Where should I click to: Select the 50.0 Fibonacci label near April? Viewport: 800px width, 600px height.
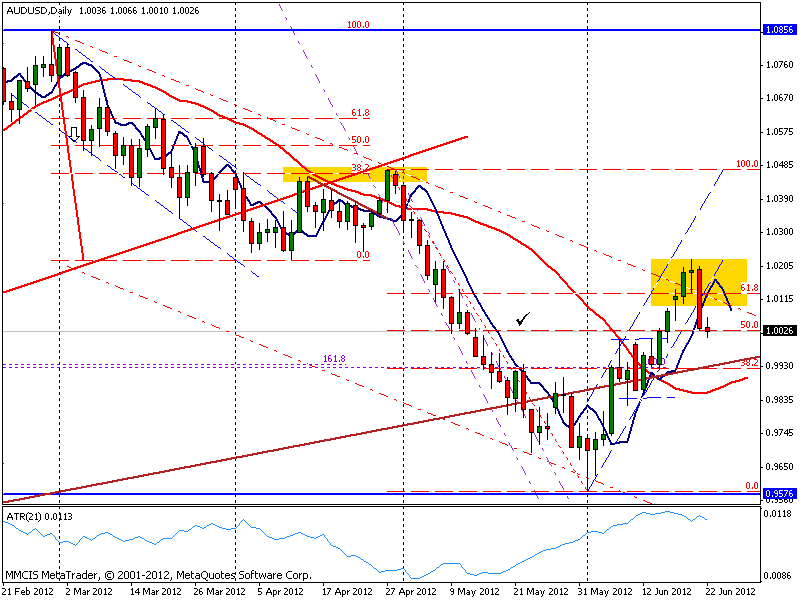(360, 140)
